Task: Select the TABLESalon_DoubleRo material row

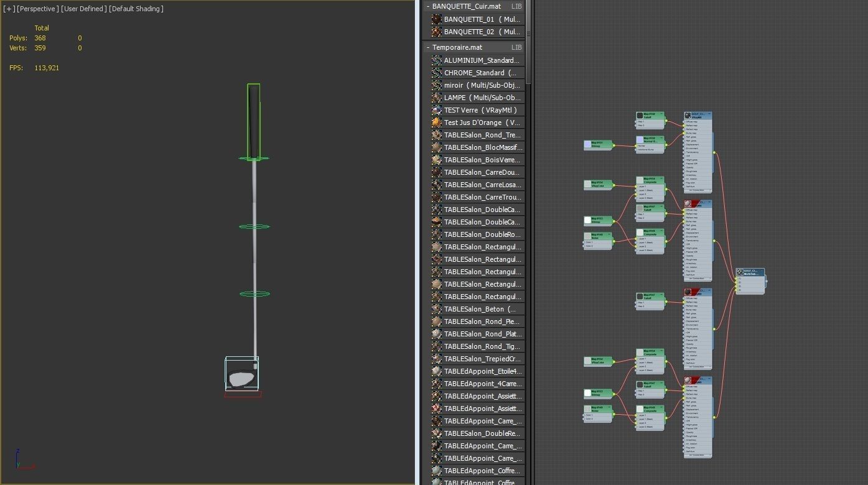Action: pos(477,234)
